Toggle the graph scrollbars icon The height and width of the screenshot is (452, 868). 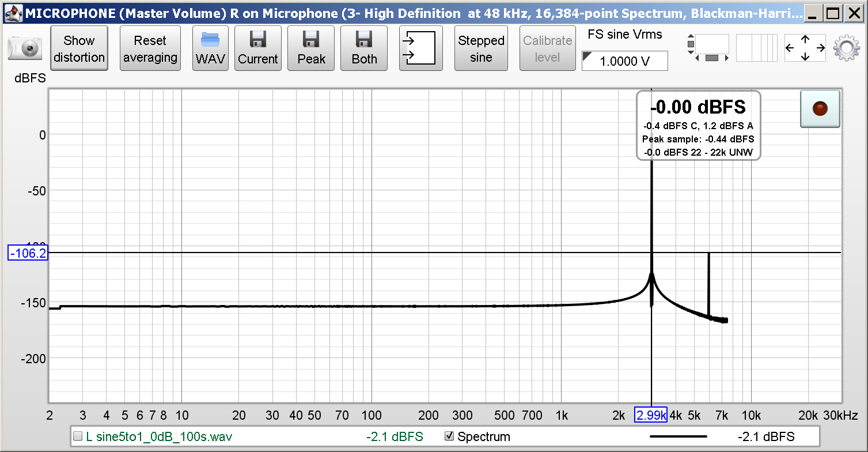[x=707, y=48]
